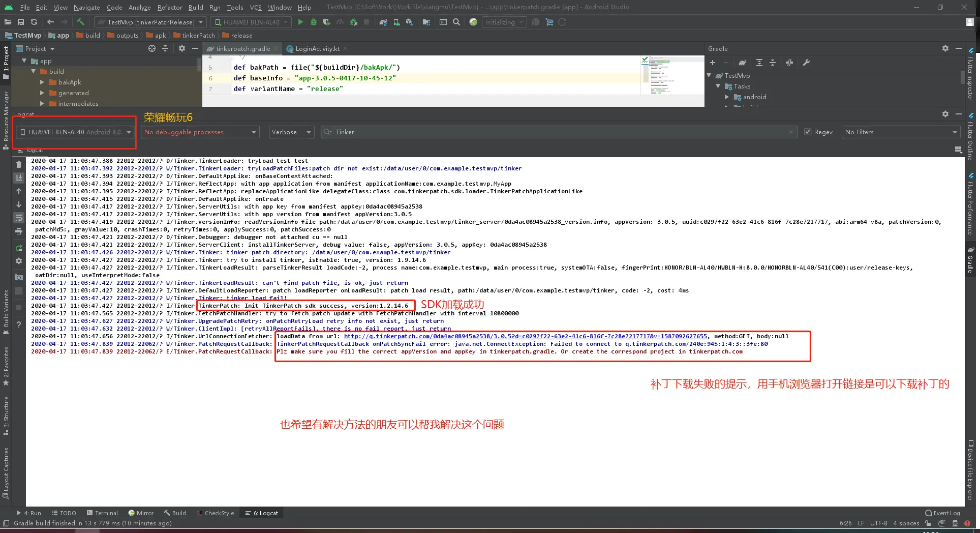Viewport: 980px width, 533px height.
Task: Switch to the tinkerpatch.gradle editor tab
Action: (x=242, y=49)
